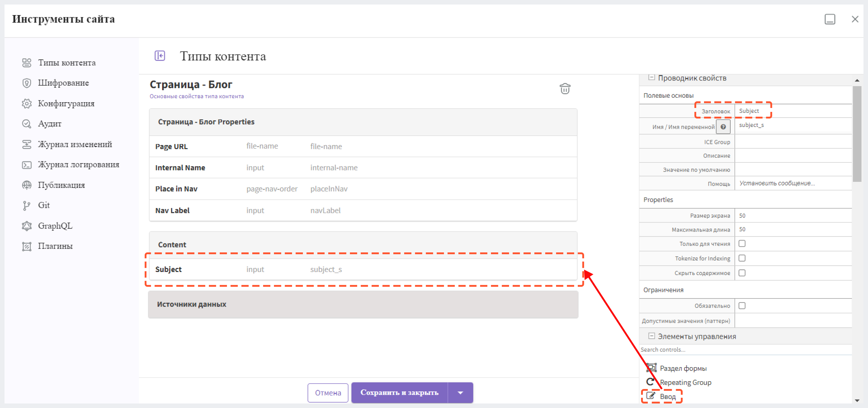Select the Ввод control label
Image resolution: width=868 pixels, height=408 pixels.
pyautogui.click(x=668, y=397)
